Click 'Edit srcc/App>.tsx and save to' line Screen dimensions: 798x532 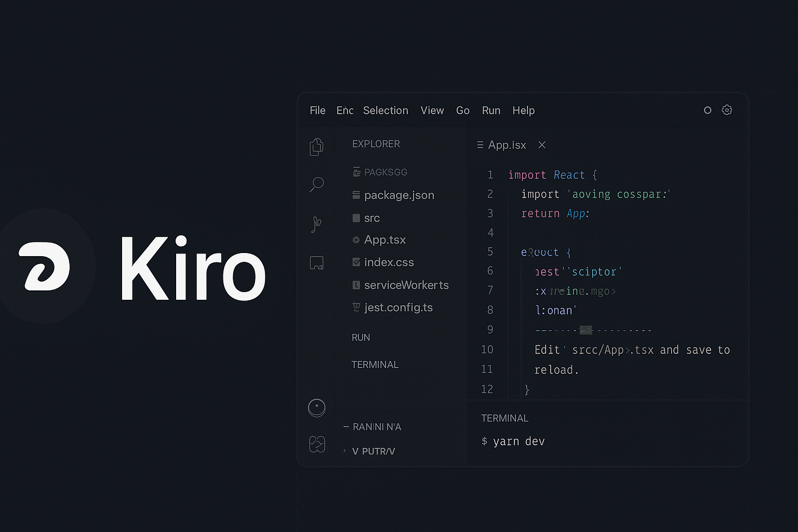[632, 350]
